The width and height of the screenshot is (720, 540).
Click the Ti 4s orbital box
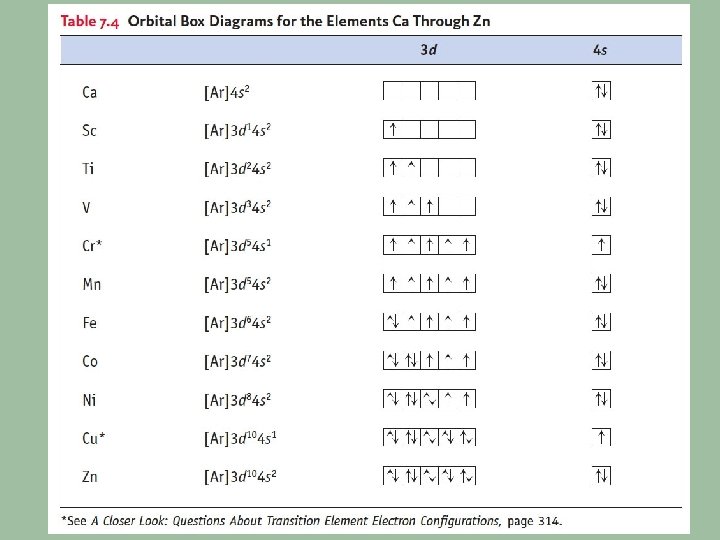click(602, 169)
